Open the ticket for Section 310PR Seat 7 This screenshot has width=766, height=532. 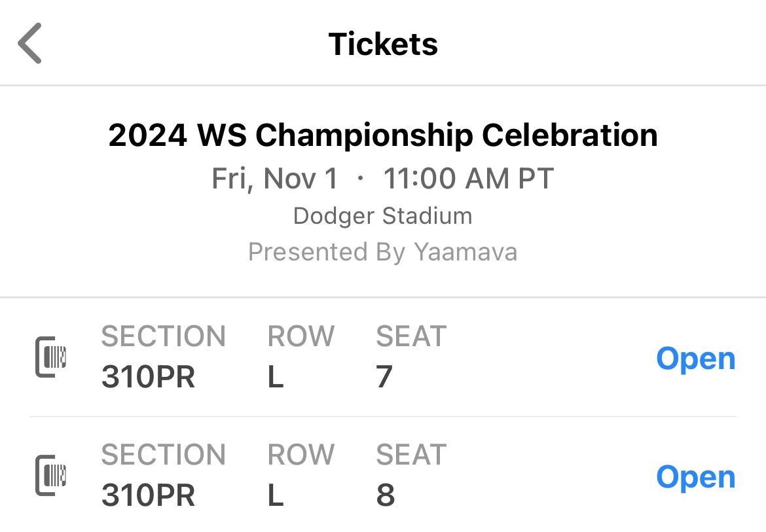pyautogui.click(x=696, y=357)
